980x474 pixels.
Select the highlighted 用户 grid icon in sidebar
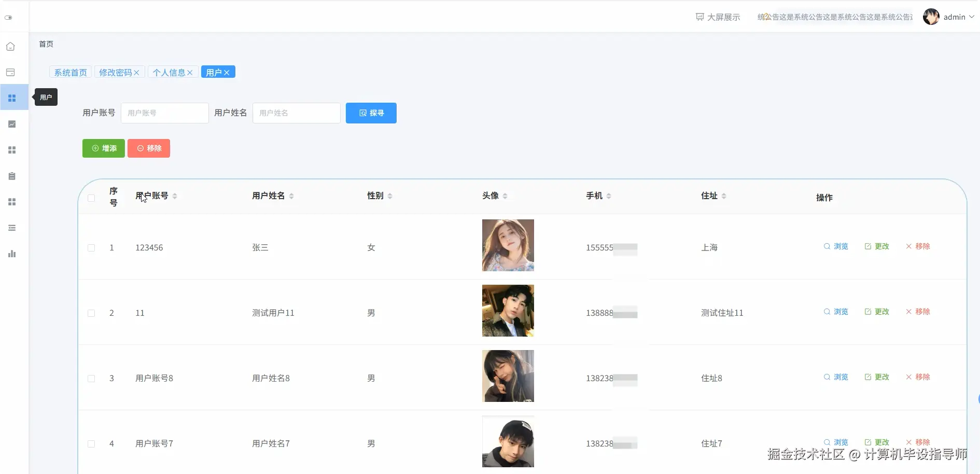pyautogui.click(x=12, y=98)
